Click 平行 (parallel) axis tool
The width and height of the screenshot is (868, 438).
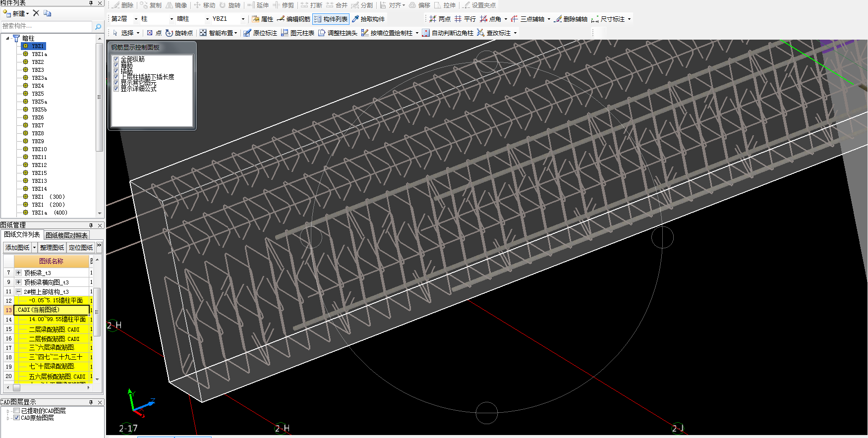click(465, 19)
